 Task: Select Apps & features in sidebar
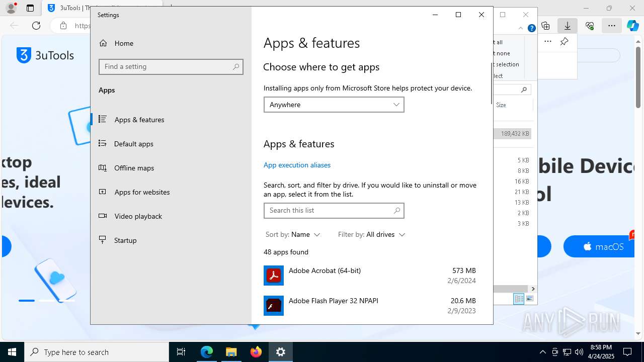pyautogui.click(x=139, y=120)
